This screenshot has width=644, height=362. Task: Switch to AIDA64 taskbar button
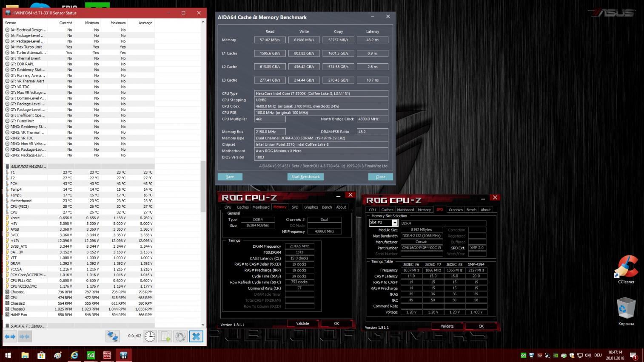tap(91, 355)
